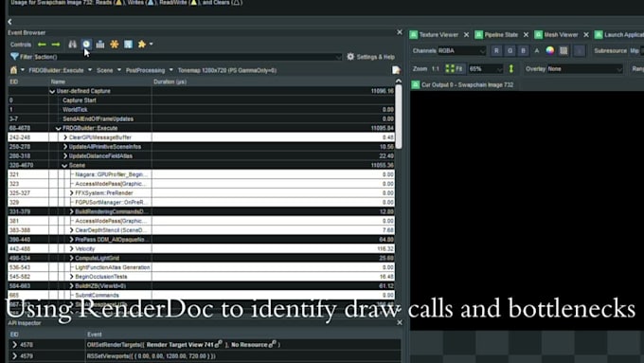This screenshot has height=363, width=644.
Task: Open Find with the binoculars icon
Action: coord(72,44)
